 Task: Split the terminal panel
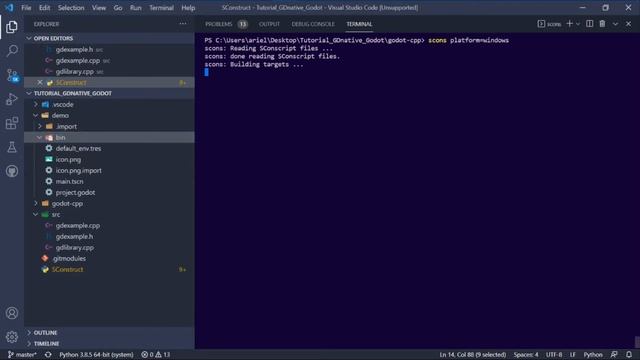coord(589,24)
